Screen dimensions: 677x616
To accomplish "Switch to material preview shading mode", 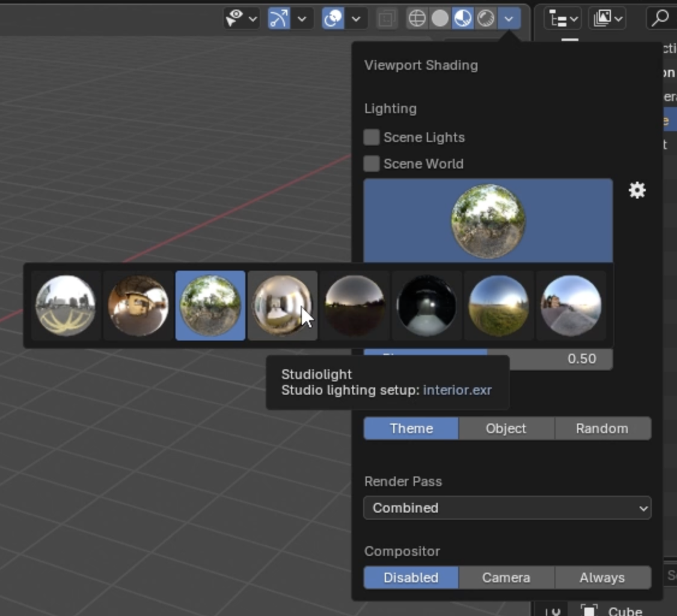I will click(463, 19).
